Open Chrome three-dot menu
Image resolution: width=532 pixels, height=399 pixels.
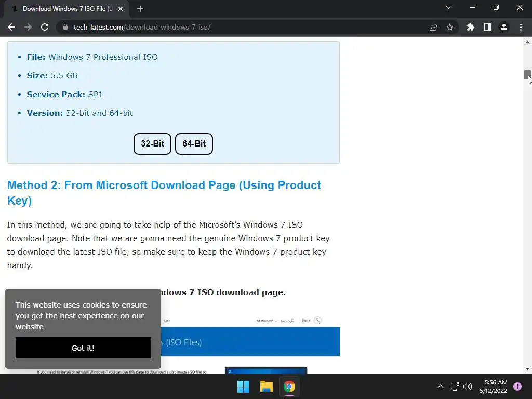521,27
